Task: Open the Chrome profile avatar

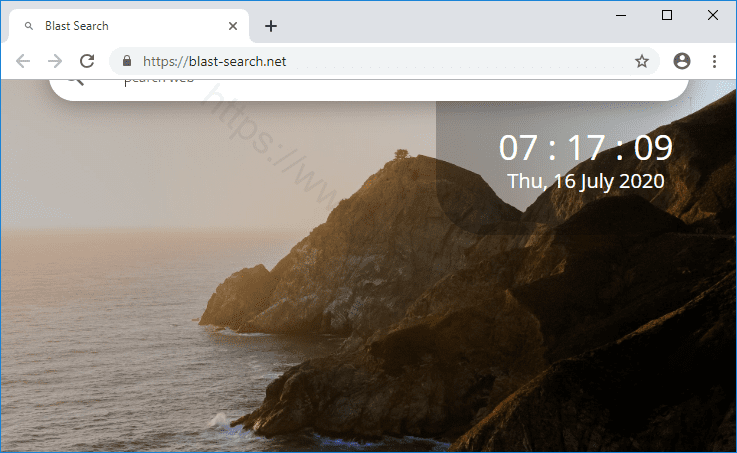Action: click(x=682, y=61)
